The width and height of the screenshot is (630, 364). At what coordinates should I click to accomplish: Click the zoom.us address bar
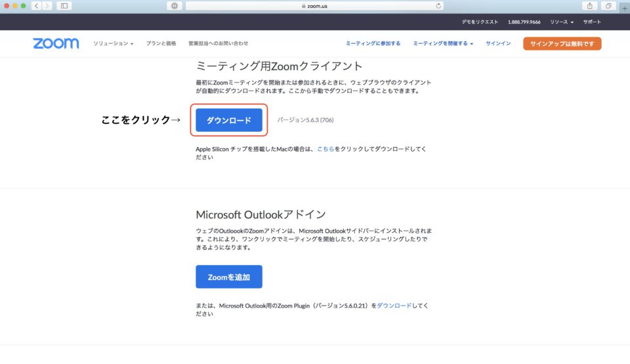pyautogui.click(x=314, y=6)
